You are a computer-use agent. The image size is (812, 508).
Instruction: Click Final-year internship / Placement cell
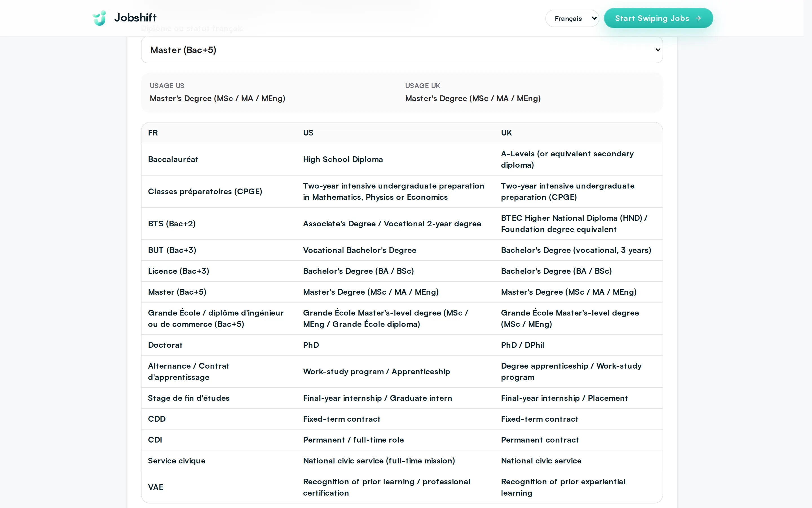pyautogui.click(x=564, y=398)
